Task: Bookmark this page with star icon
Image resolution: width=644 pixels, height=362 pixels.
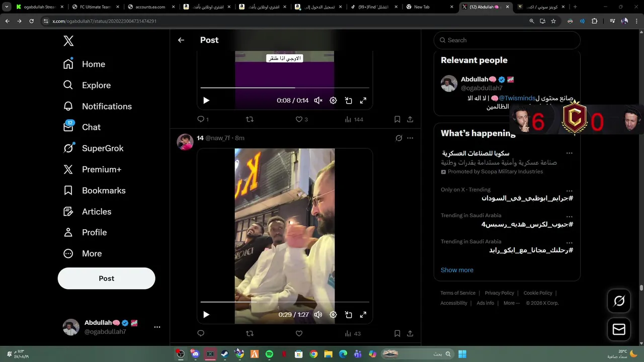Action: pos(553,21)
